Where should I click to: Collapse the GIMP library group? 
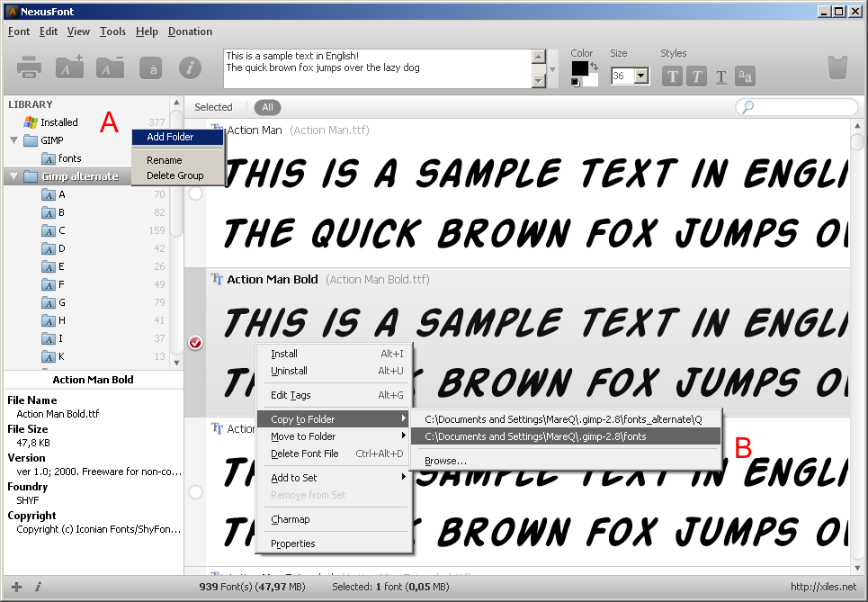(13, 140)
